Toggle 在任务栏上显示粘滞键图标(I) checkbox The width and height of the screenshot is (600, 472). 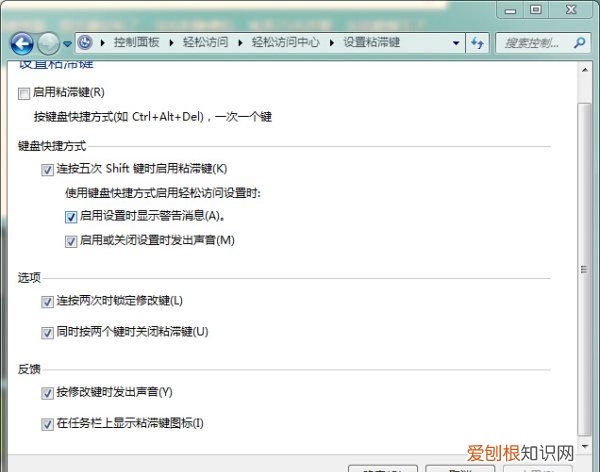[47, 424]
